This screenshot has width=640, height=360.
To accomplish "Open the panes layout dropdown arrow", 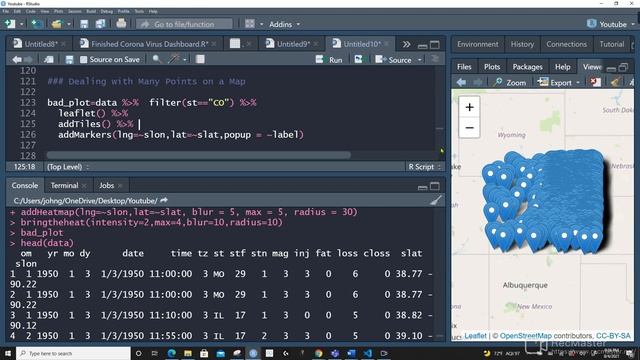I will [x=261, y=24].
